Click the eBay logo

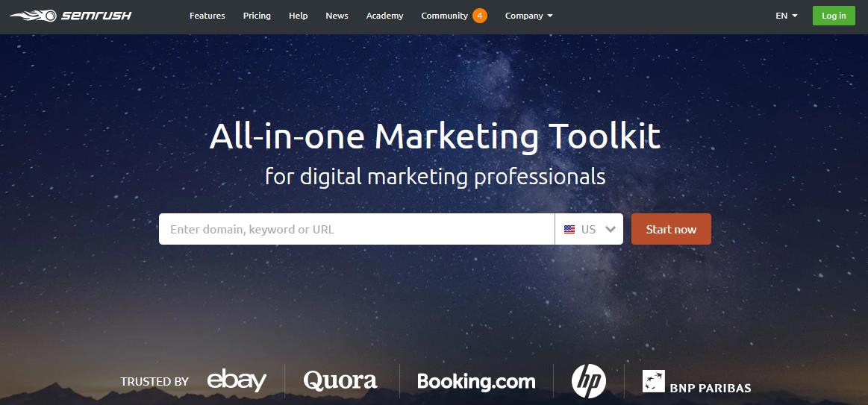tap(237, 380)
